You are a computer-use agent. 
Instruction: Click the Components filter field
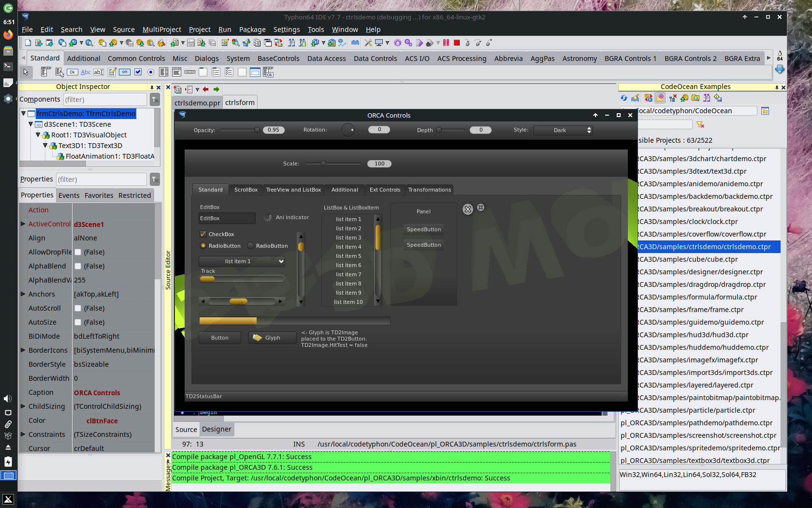point(105,100)
